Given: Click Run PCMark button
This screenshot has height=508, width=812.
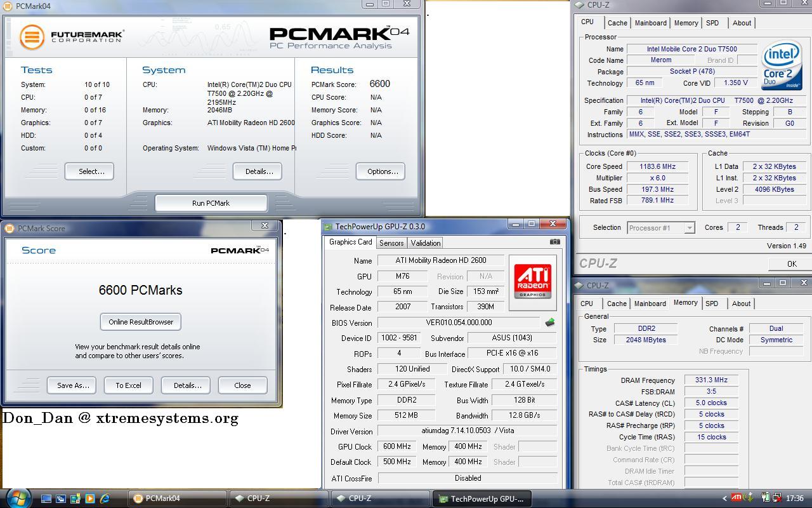Looking at the screenshot, I should (x=211, y=203).
